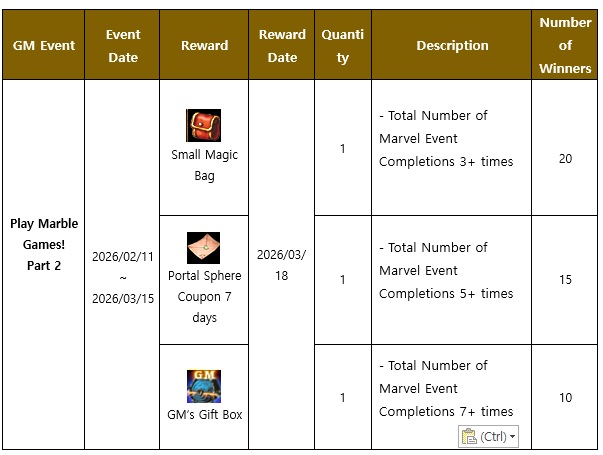Click the winners count 10 cell

(565, 398)
